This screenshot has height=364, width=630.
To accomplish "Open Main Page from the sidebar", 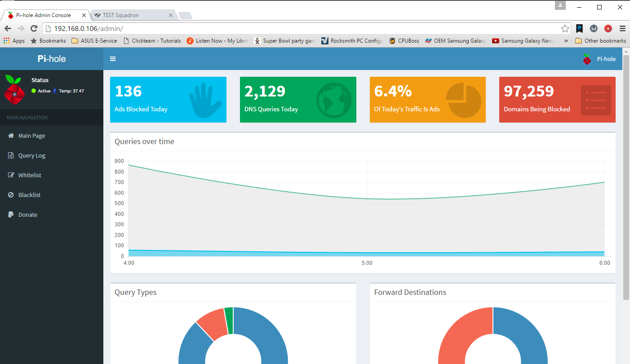I will pyautogui.click(x=31, y=136).
